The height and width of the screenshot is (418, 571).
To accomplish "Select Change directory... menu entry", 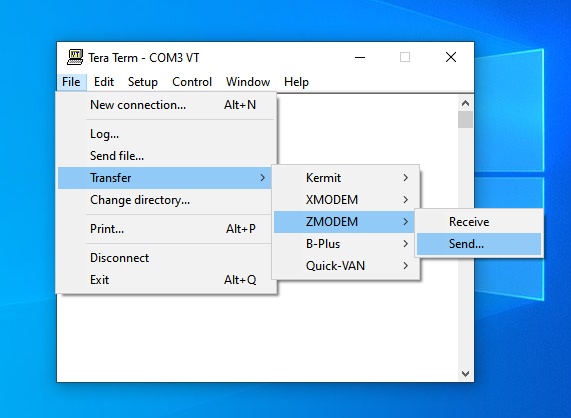I will tap(166, 200).
